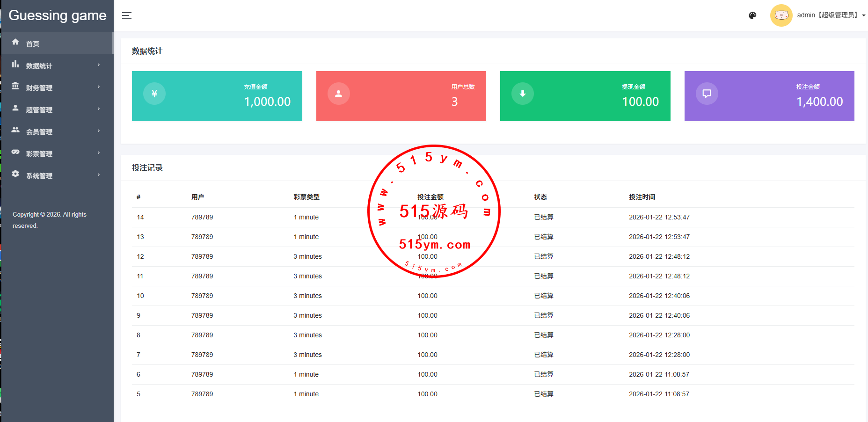Click the 充值金额 recharge amount card
Screen dimensions: 868x422
pyautogui.click(x=217, y=96)
